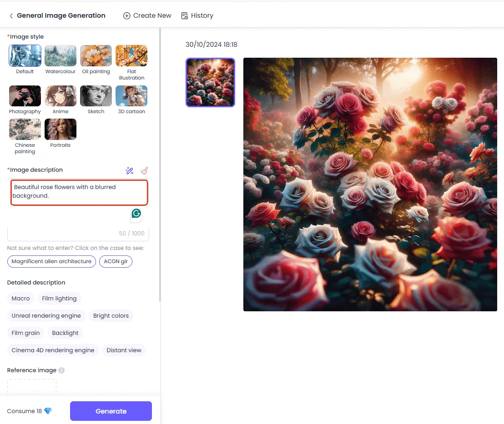Choose the Chinese painting style
The width and height of the screenshot is (504, 424).
[x=25, y=129]
